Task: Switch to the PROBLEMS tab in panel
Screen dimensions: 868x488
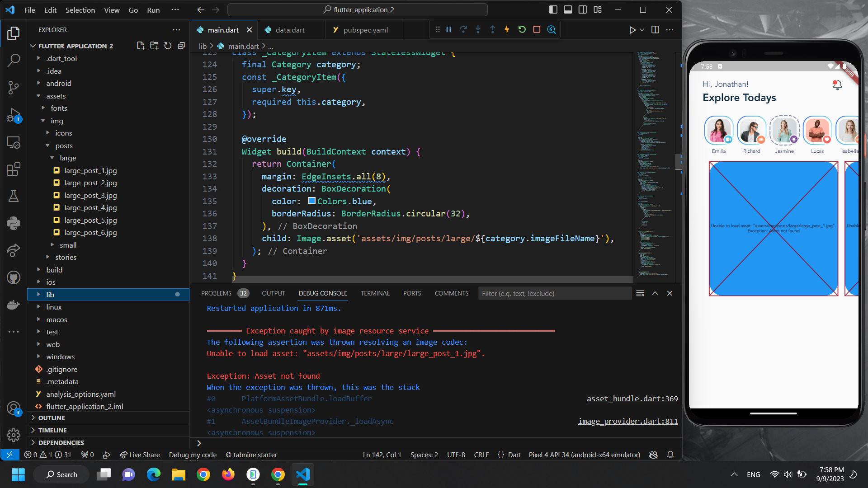Action: [x=217, y=293]
